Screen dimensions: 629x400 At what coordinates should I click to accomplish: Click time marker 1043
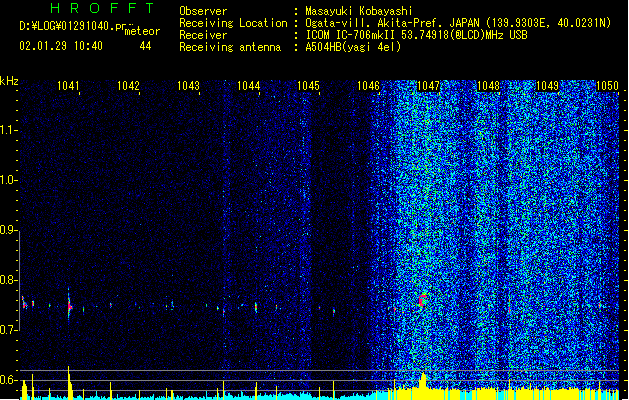click(188, 85)
